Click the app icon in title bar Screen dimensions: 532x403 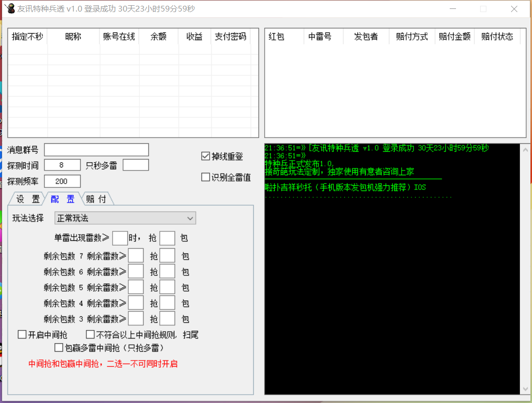10,8
